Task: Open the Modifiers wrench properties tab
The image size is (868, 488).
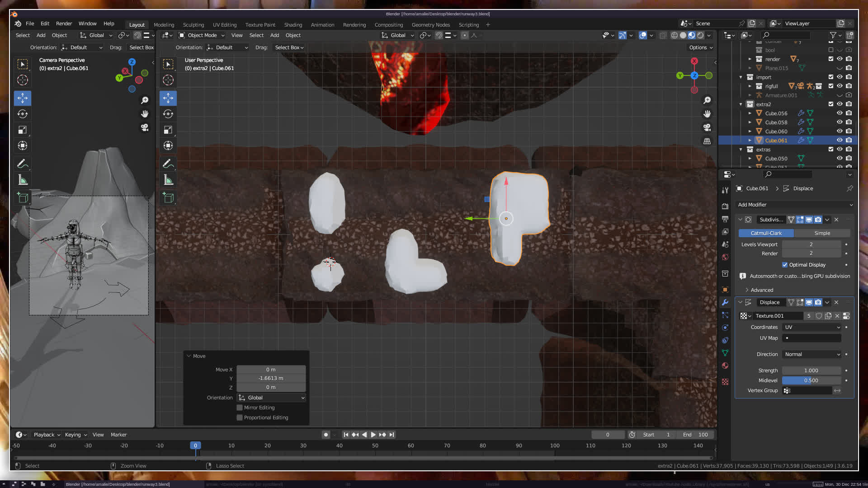Action: pos(725,302)
